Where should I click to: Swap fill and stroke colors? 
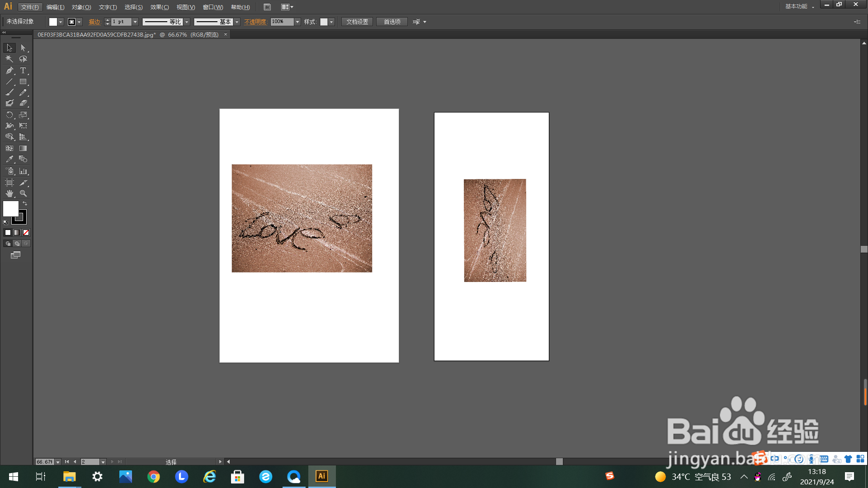25,204
